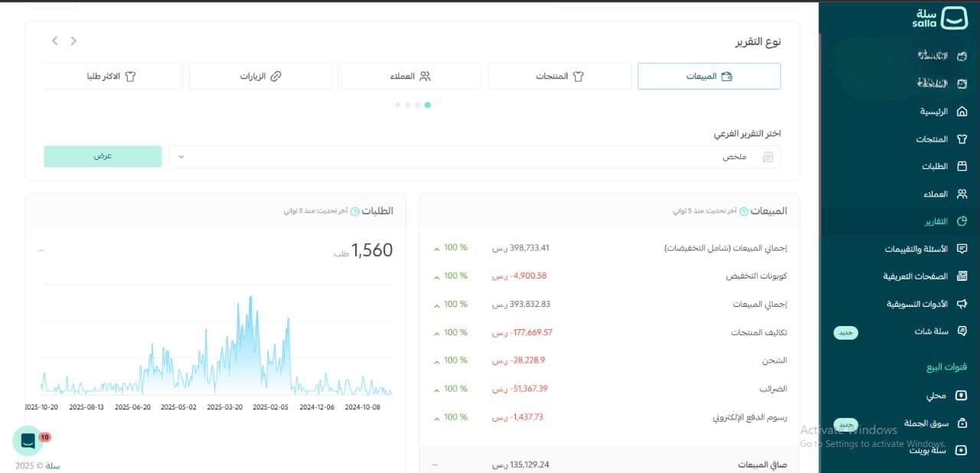The width and height of the screenshot is (980, 473).
Task: Open the chat support bubble icon
Action: point(28,441)
